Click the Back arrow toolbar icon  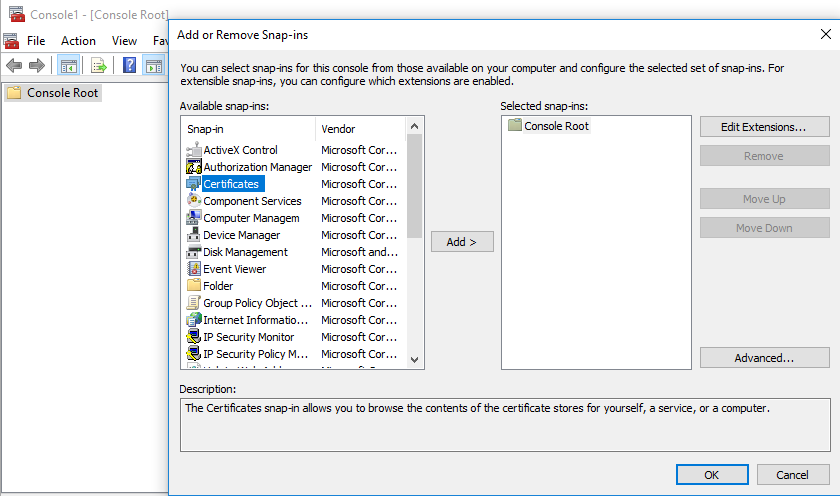(14, 66)
